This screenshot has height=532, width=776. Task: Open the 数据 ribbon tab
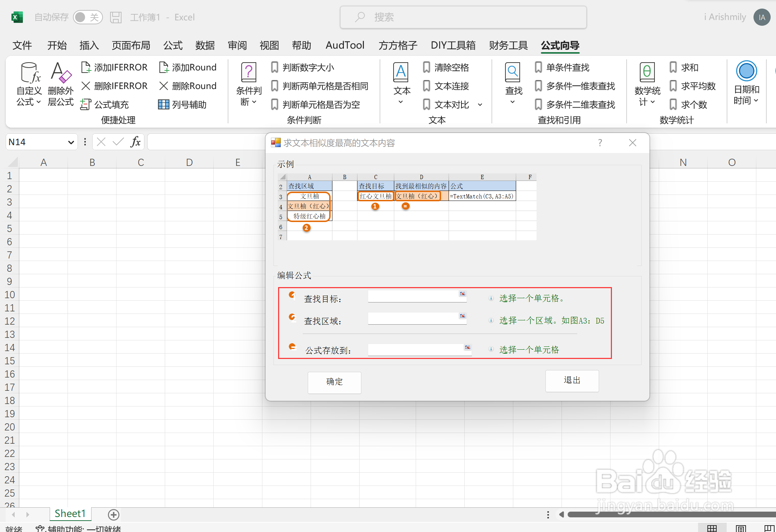point(205,45)
